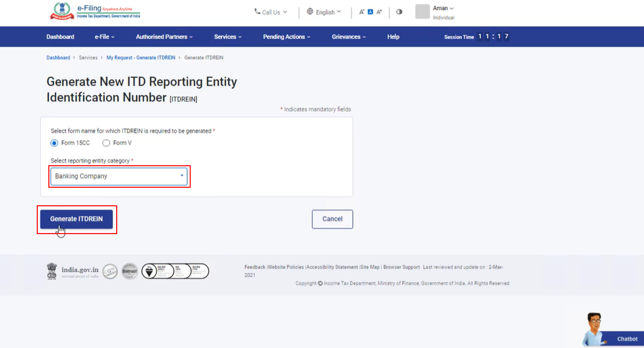The width and height of the screenshot is (644, 348).
Task: Expand the English language selector
Action: click(324, 12)
